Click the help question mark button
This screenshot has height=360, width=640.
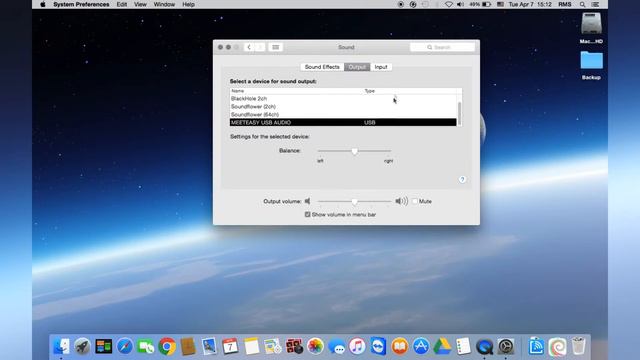[x=462, y=180]
